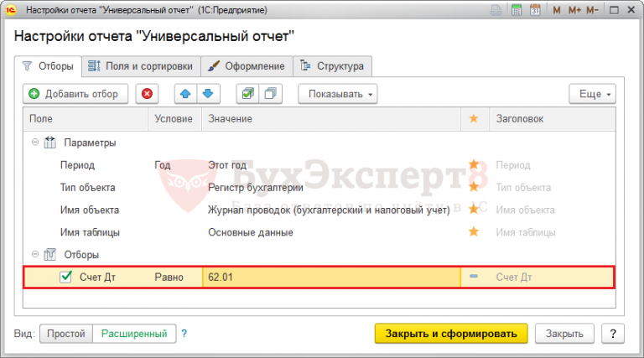Screen dimensions: 644x358
Task: Click the Заголовок column header
Action: coord(553,119)
